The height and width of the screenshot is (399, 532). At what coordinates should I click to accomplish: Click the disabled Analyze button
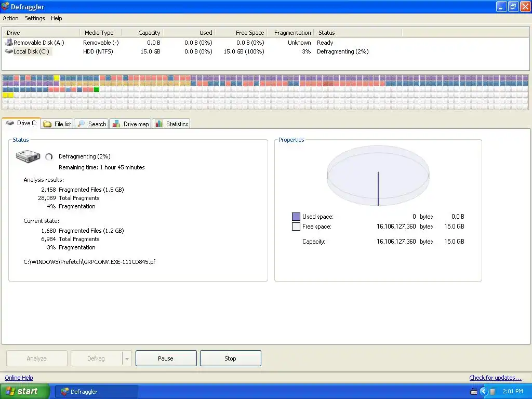coord(37,358)
